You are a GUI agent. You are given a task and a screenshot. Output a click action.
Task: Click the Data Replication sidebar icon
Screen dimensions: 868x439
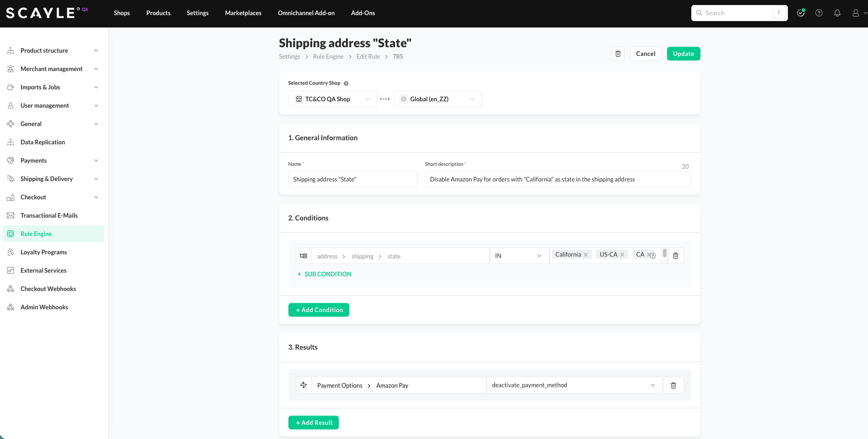coord(11,142)
